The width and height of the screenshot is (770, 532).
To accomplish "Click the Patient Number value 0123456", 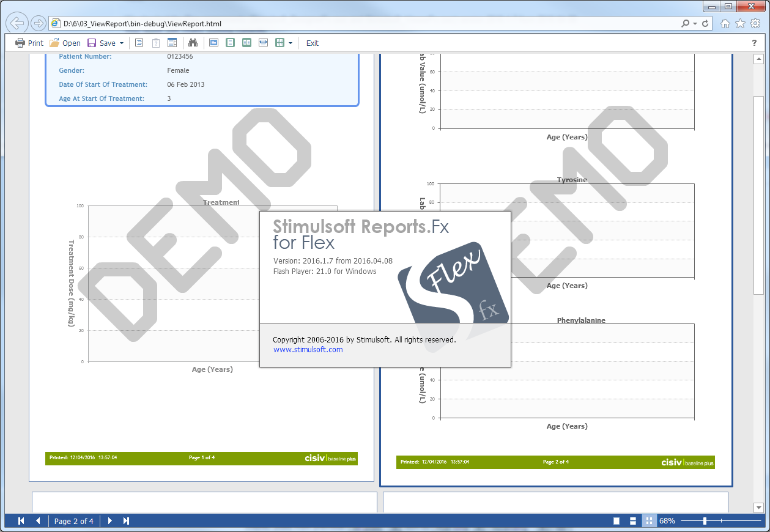I will [x=180, y=56].
